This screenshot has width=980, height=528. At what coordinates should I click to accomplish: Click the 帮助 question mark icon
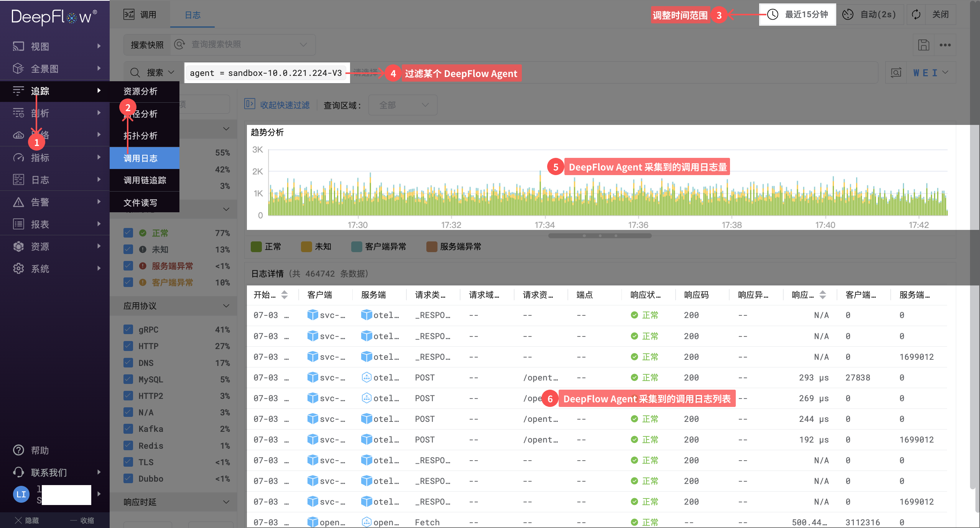18,450
